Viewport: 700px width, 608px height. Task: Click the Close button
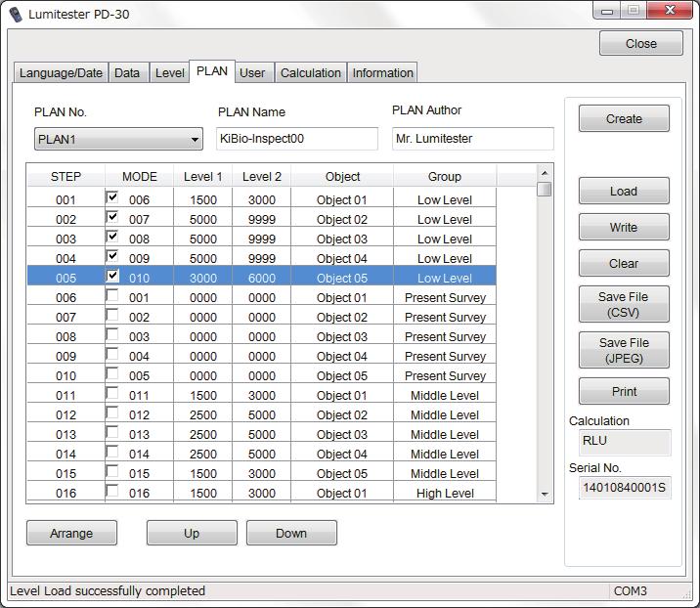(x=641, y=43)
